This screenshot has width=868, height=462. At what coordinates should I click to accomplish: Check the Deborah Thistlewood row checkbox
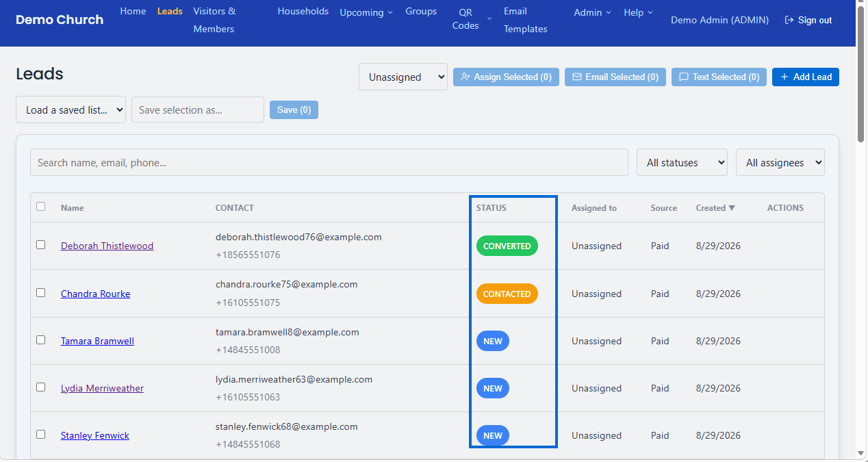[41, 244]
